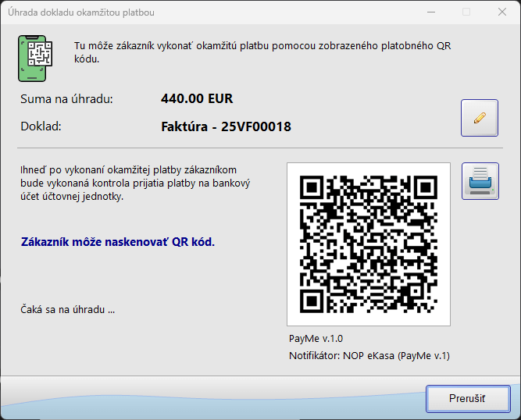Click the pencil edit button
This screenshot has height=420, width=521.
480,118
